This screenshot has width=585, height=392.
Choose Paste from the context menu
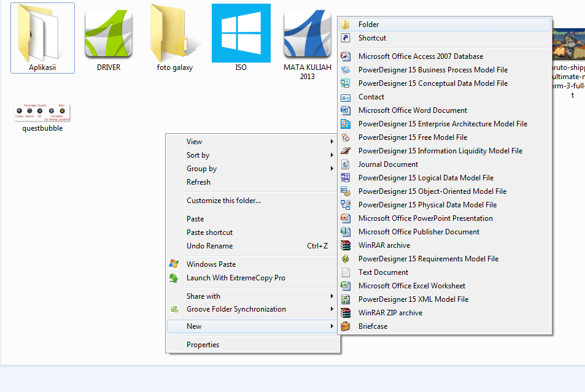[x=252, y=219]
